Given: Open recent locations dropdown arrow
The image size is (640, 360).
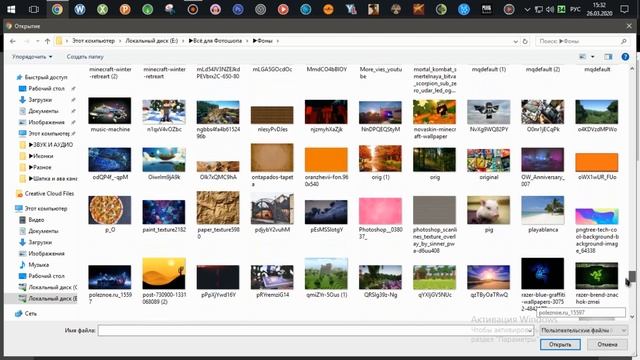Looking at the screenshot, I should tap(38, 41).
